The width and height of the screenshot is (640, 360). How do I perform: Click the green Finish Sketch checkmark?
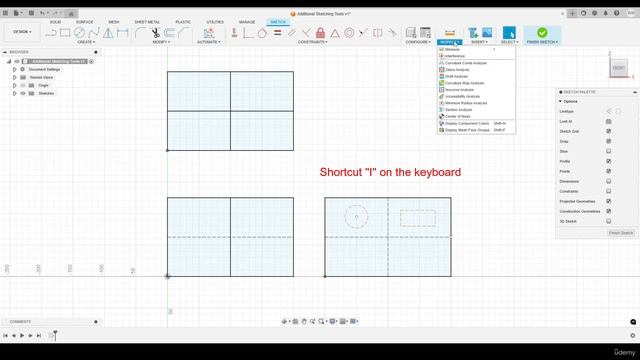(x=542, y=33)
